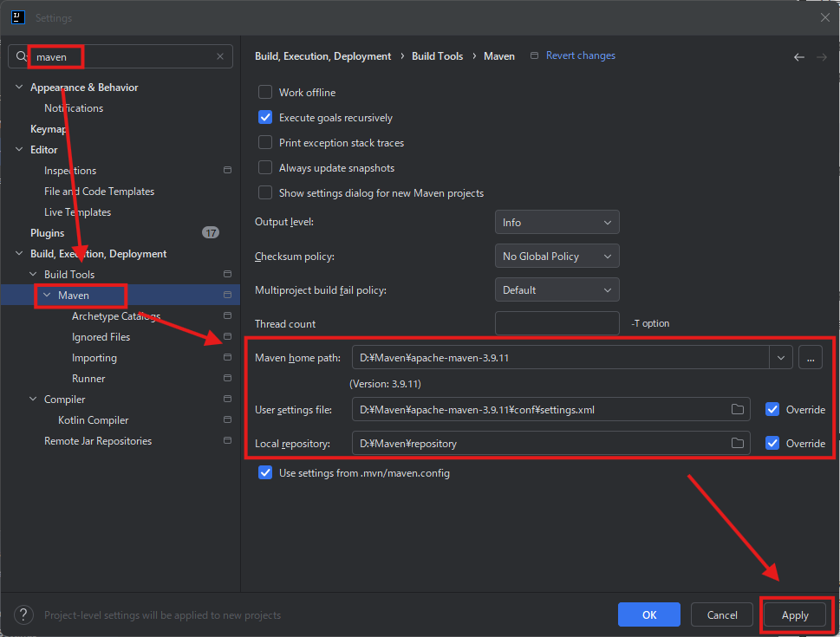Click project-level icon beside Kotlin Compiler
The width and height of the screenshot is (840, 637).
click(x=227, y=419)
